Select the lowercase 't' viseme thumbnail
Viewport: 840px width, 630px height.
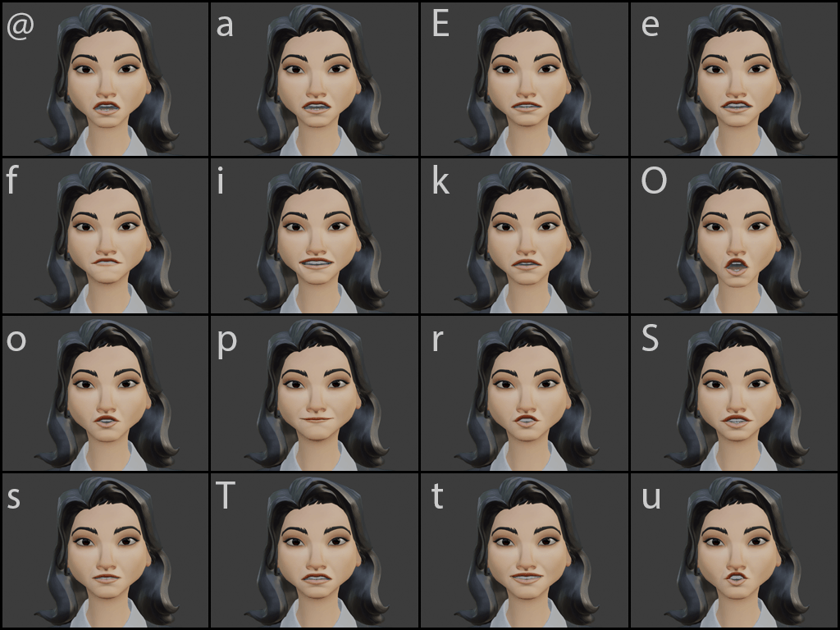524,550
